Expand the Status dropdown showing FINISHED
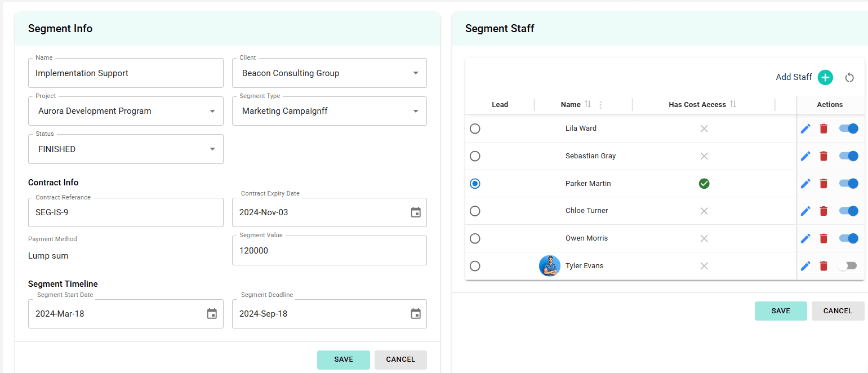The image size is (868, 373). coord(212,149)
